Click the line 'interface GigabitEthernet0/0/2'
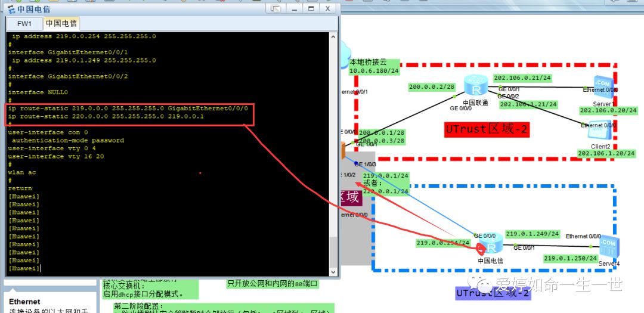 [68, 76]
